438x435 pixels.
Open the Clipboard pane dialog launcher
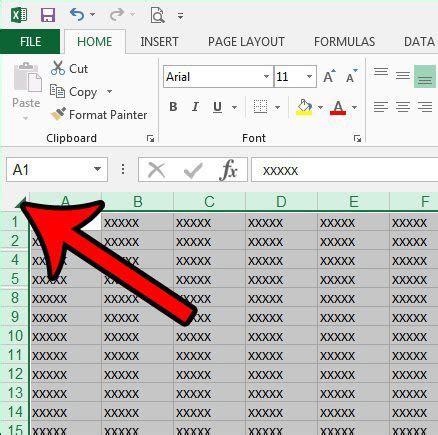click(x=150, y=138)
